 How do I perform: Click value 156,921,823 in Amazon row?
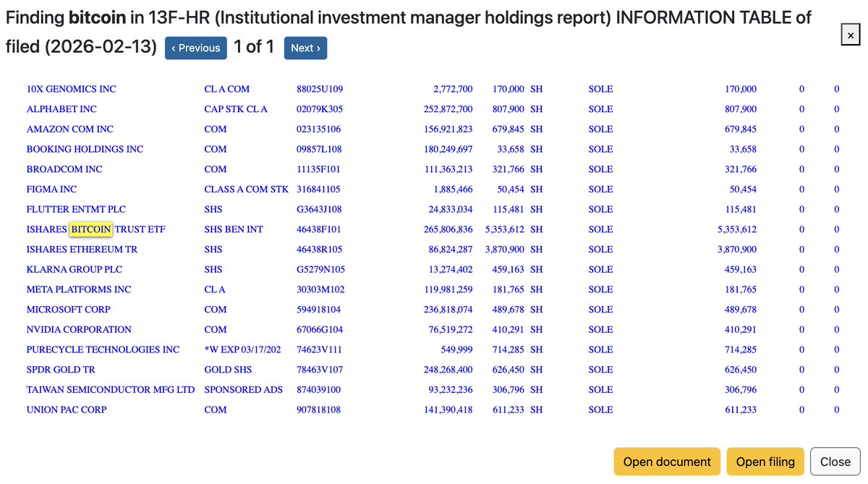tap(448, 130)
